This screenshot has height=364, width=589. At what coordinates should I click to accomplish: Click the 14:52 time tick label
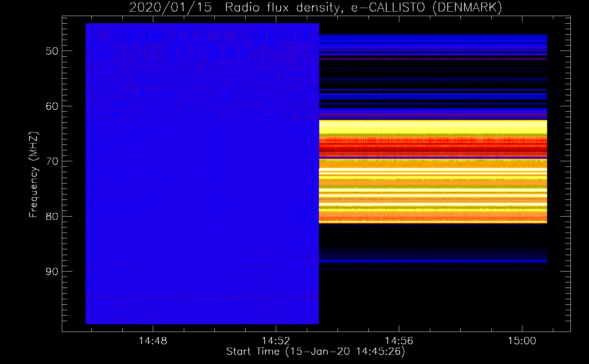(276, 341)
